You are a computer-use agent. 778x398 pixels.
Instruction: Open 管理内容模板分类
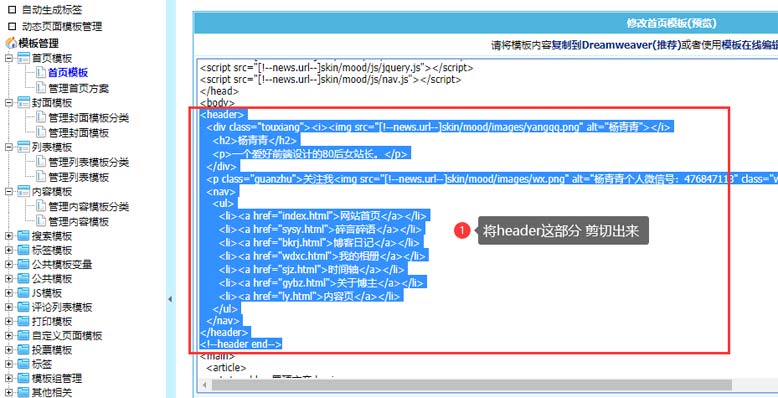(89, 206)
